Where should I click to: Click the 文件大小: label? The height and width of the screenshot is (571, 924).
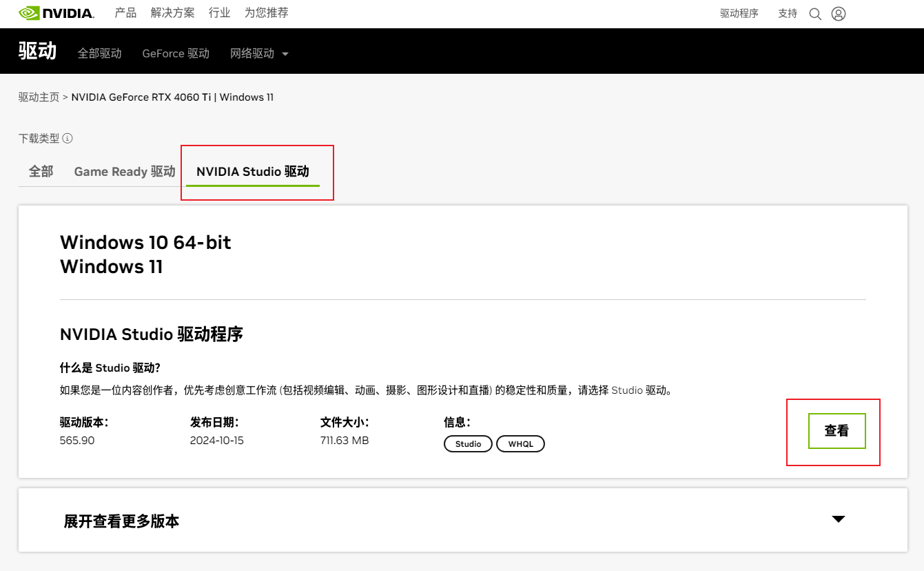click(345, 422)
